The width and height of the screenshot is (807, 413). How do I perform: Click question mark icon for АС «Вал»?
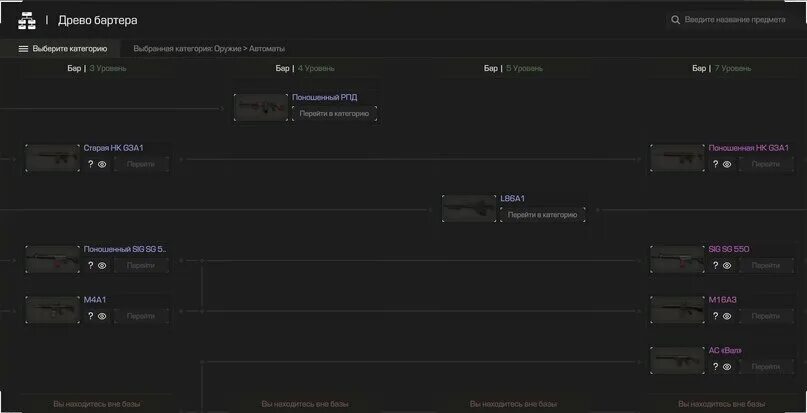coord(715,367)
